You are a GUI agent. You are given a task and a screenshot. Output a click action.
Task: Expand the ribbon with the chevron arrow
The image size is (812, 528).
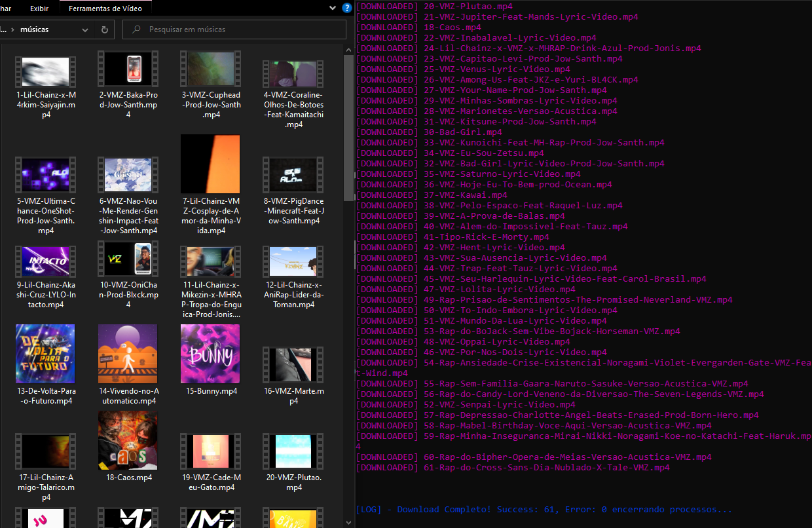(x=333, y=8)
